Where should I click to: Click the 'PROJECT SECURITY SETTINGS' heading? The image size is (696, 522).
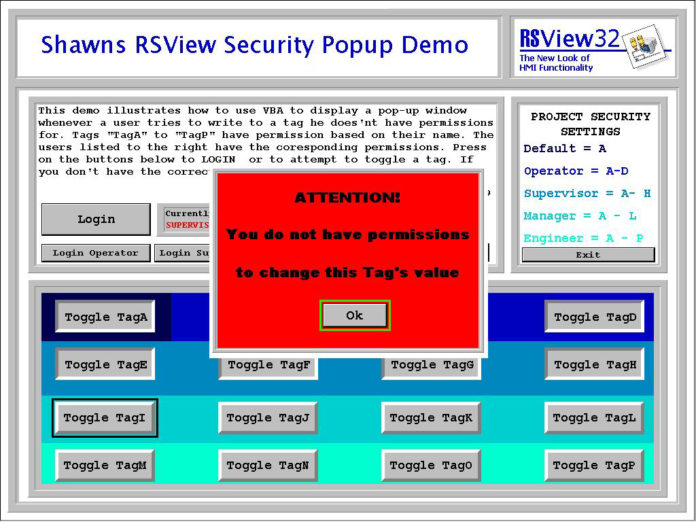(590, 124)
